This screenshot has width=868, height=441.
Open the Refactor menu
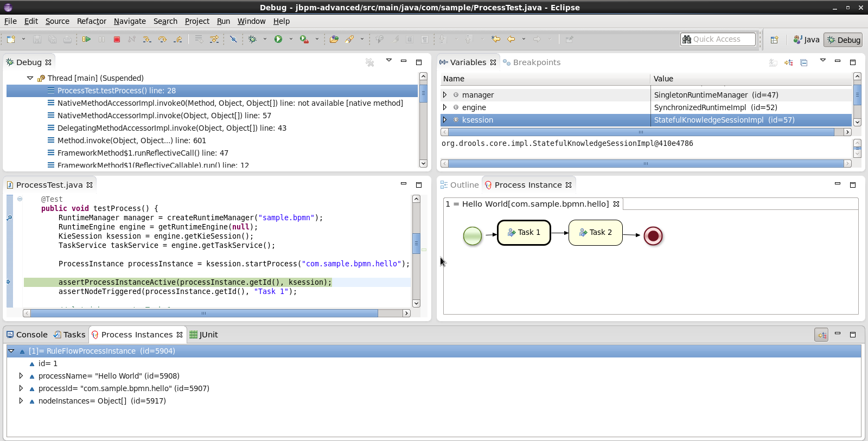(91, 21)
